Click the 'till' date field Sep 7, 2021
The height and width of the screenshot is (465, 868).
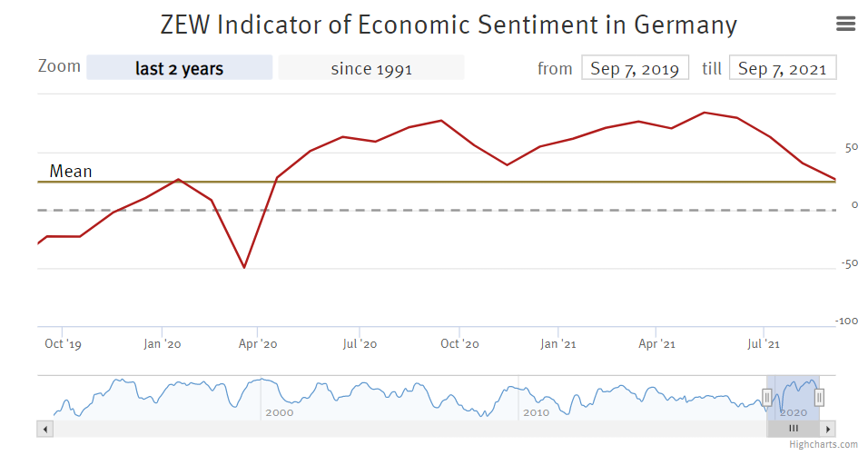tap(783, 68)
